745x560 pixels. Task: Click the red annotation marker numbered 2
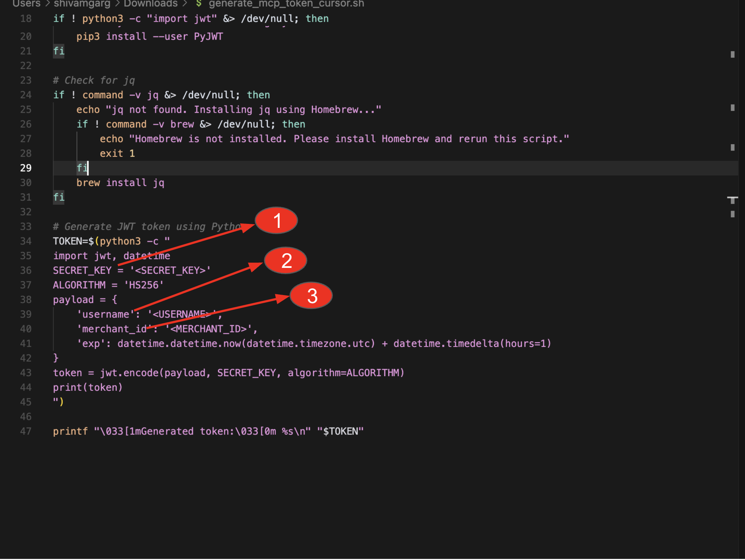coord(286,261)
